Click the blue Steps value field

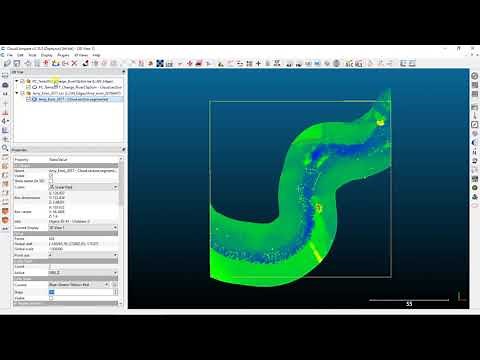coord(81,292)
